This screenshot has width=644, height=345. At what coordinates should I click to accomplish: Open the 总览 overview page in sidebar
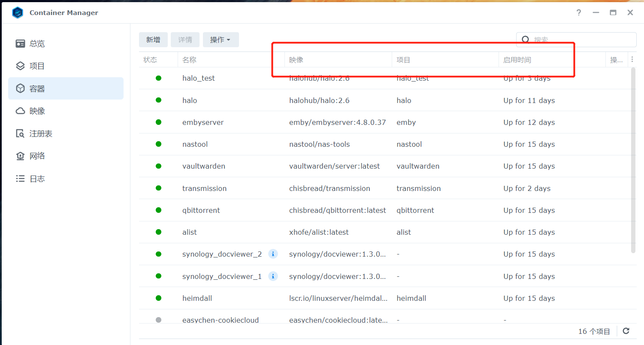click(66, 43)
